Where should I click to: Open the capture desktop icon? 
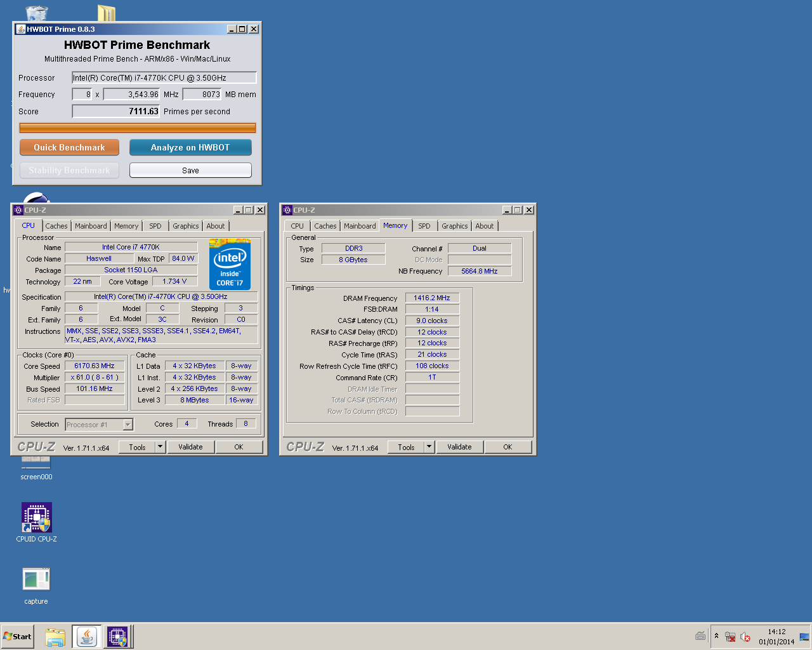pyautogui.click(x=36, y=586)
